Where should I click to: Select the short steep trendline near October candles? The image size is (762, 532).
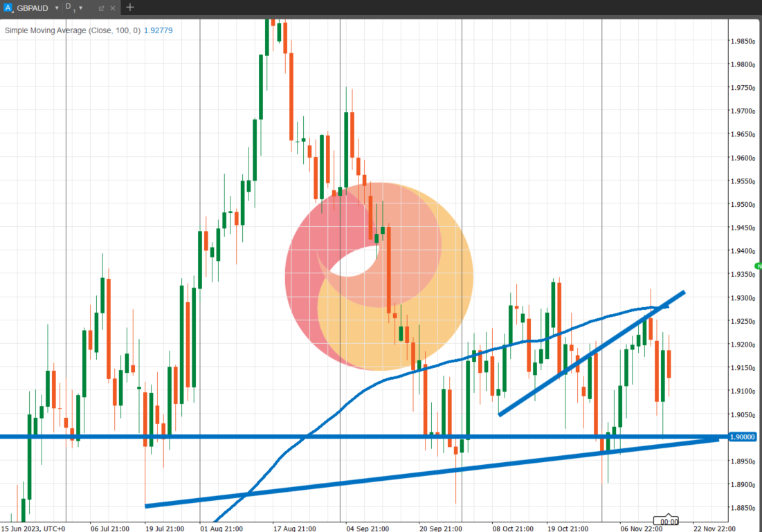592,354
